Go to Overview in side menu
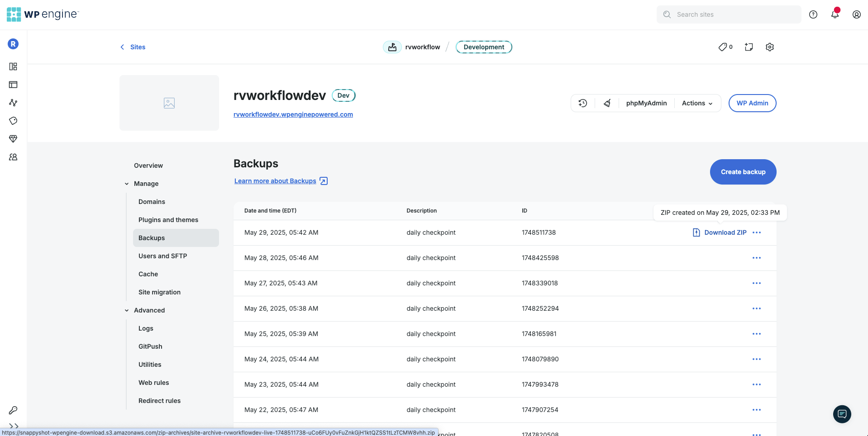Viewport: 868px width, 436px height. coord(148,166)
